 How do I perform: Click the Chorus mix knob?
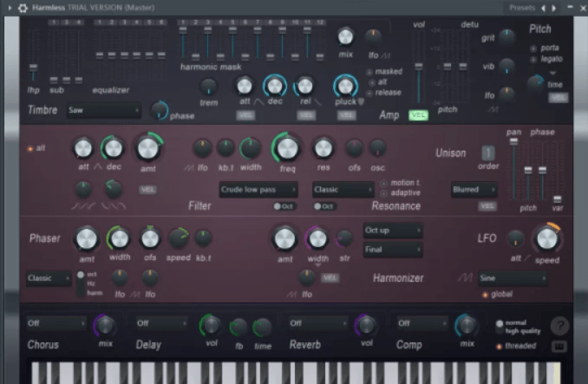[x=105, y=326]
